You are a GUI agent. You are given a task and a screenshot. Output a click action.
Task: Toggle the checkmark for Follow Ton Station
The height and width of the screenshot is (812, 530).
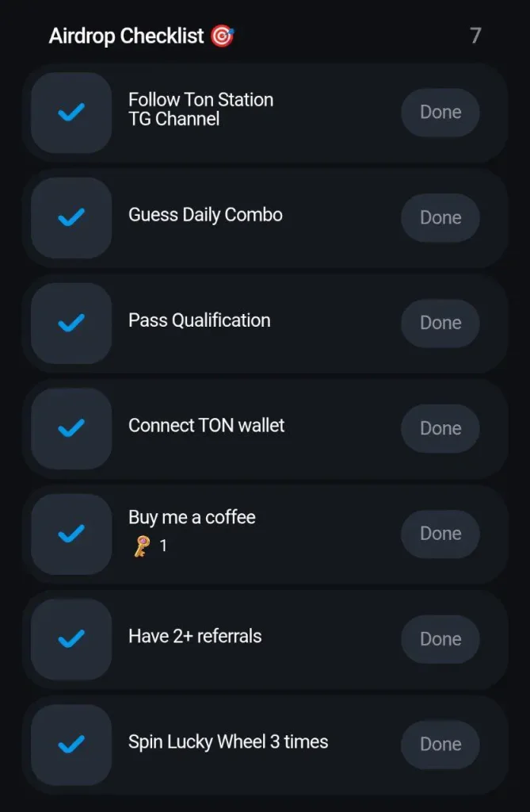click(x=71, y=113)
